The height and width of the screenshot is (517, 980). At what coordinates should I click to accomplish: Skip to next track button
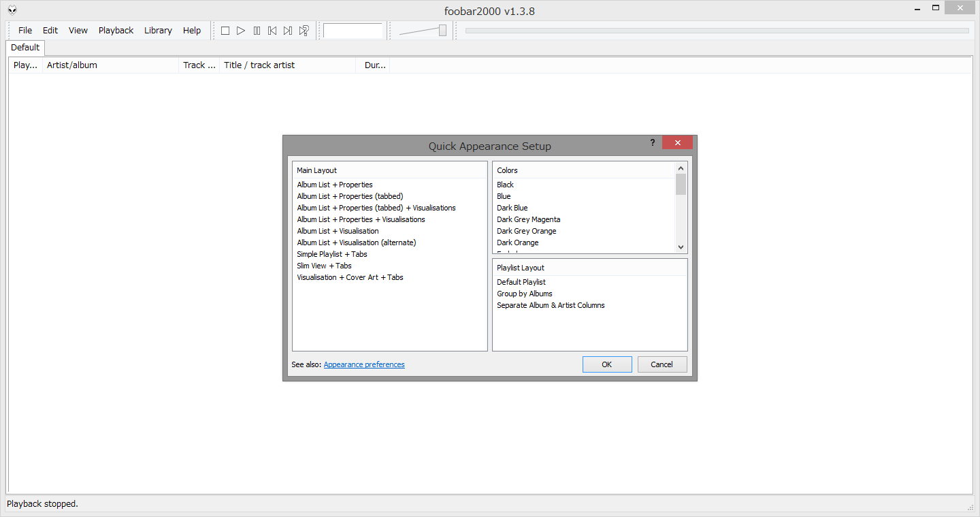point(288,31)
